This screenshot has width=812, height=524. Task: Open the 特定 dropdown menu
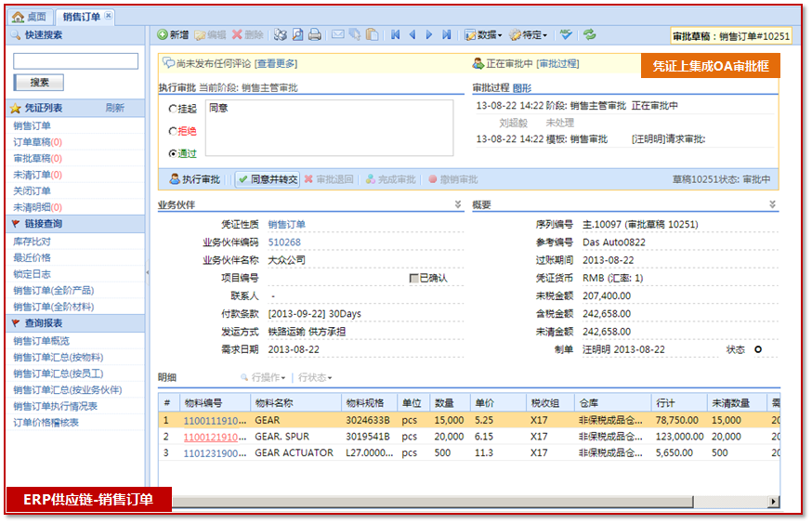click(529, 34)
